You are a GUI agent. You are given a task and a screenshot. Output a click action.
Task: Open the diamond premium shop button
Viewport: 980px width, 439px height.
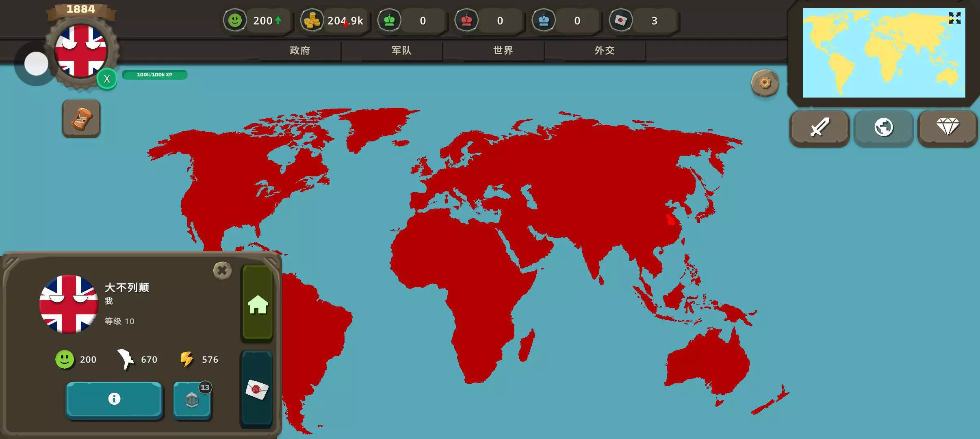[947, 128]
